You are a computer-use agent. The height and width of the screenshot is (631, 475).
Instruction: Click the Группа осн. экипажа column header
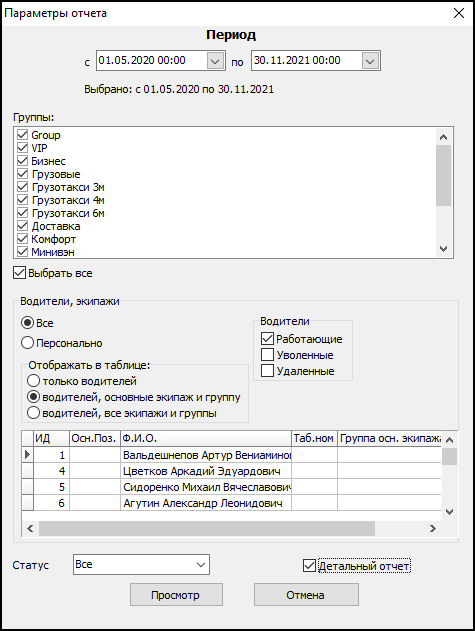[390, 438]
